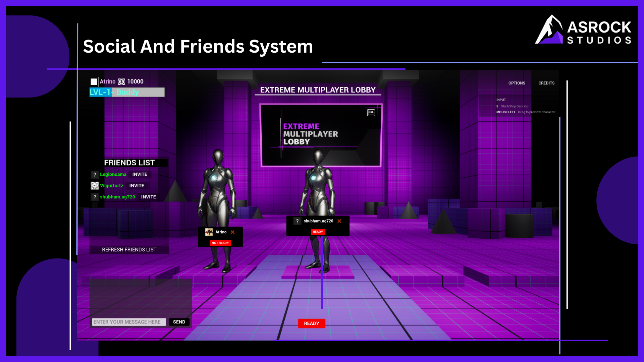Open the CREDITS menu
The image size is (644, 362).
546,83
